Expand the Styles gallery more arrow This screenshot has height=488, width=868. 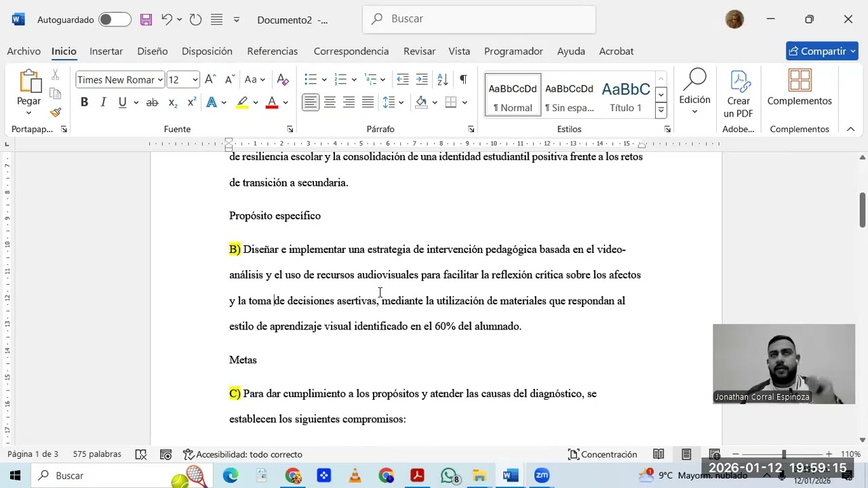661,110
